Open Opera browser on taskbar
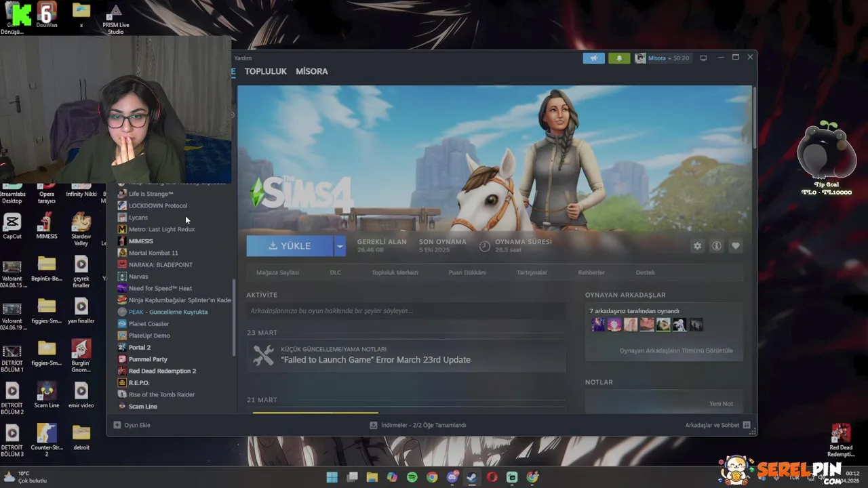This screenshot has width=868, height=488. pos(492,477)
